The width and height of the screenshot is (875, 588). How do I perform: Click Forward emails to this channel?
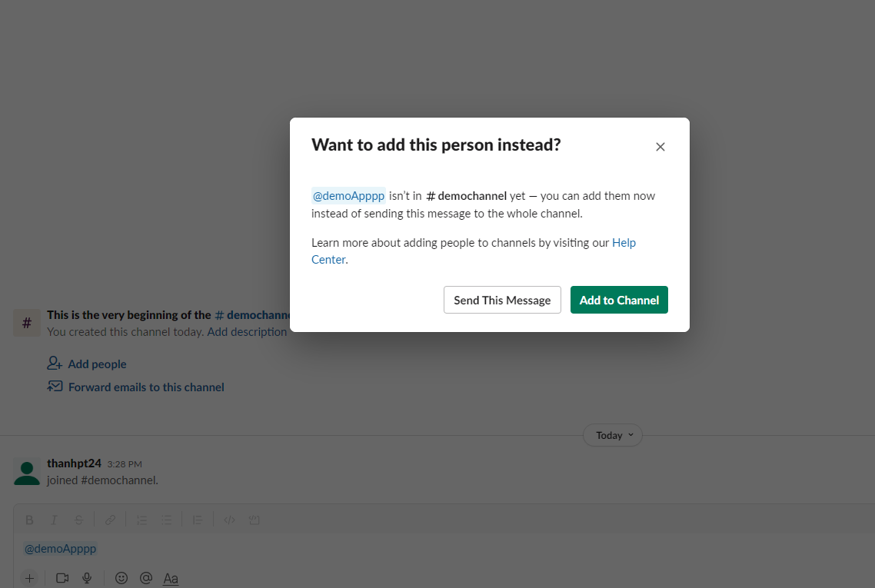pos(146,387)
